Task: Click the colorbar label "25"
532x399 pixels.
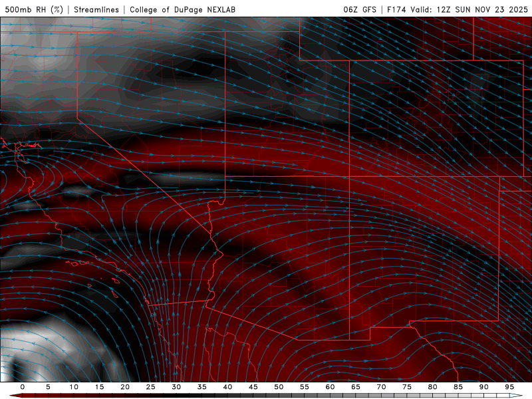Action: [150, 387]
